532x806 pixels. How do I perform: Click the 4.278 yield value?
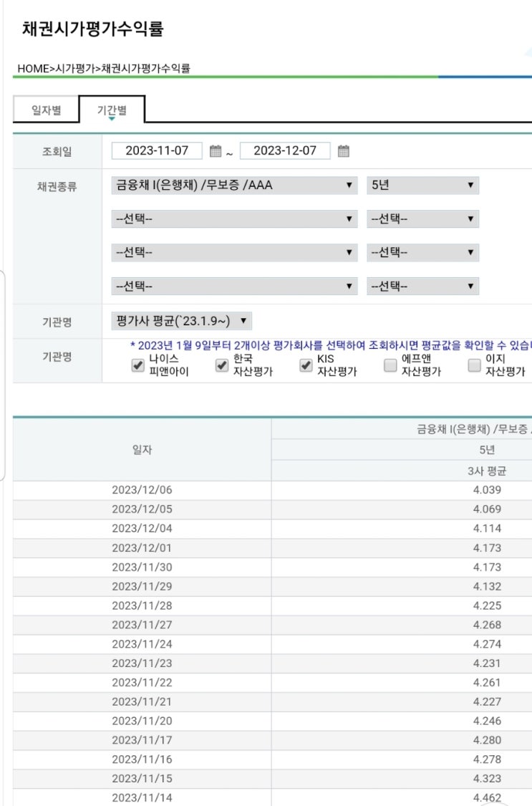(488, 759)
